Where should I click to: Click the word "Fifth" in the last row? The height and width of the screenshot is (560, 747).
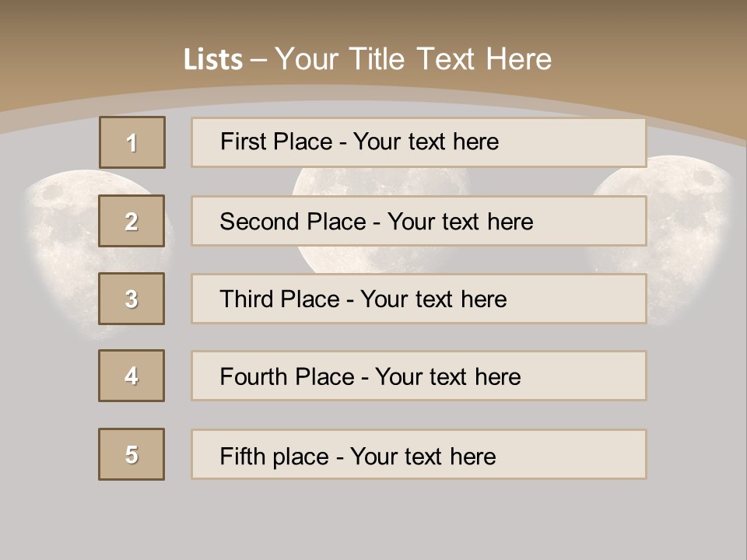tap(243, 456)
